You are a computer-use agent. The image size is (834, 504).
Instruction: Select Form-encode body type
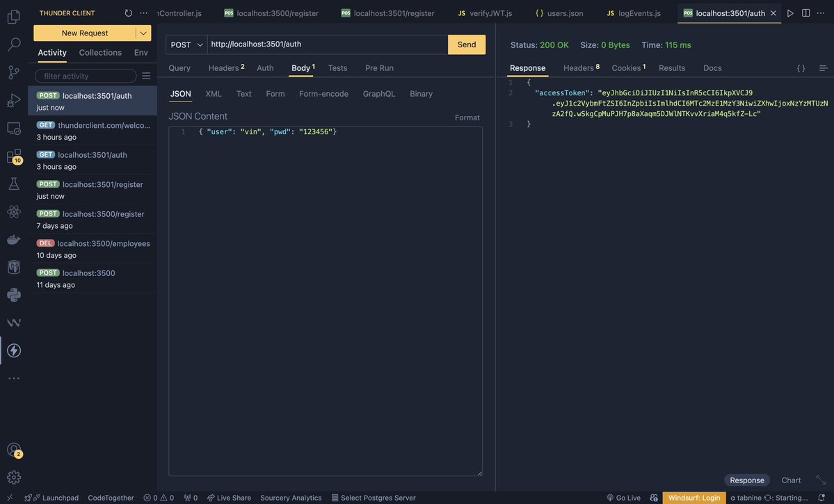point(323,94)
